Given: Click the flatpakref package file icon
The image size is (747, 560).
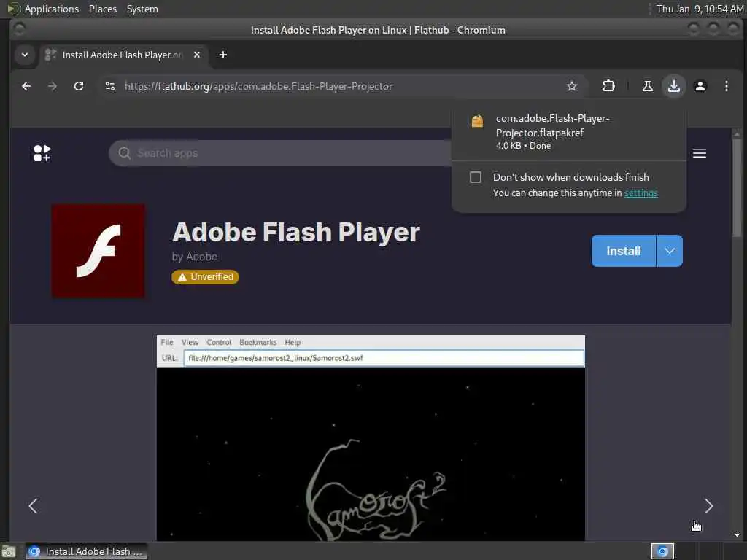Looking at the screenshot, I should tap(477, 121).
